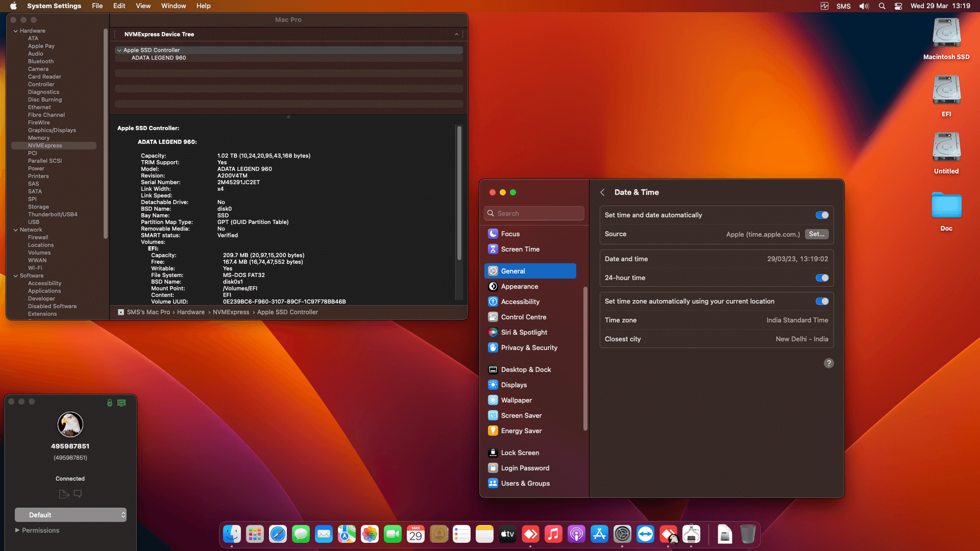Select Privacy & Security in Settings sidebar
The image size is (980, 551).
530,348
